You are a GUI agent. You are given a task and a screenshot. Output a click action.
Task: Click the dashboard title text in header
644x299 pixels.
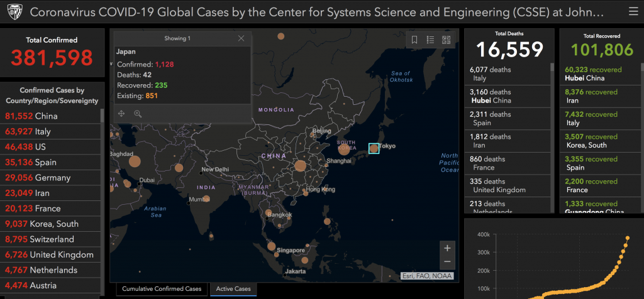tap(317, 13)
